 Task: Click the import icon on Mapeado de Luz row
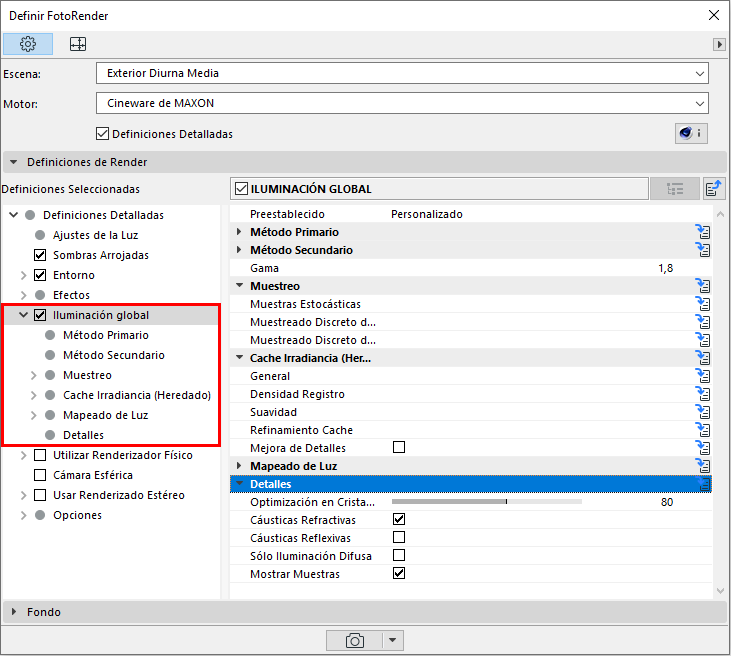tap(703, 466)
